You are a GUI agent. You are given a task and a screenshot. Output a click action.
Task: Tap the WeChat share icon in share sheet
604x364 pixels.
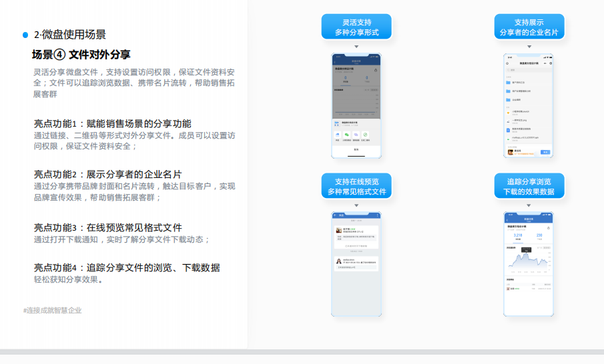[x=347, y=135]
